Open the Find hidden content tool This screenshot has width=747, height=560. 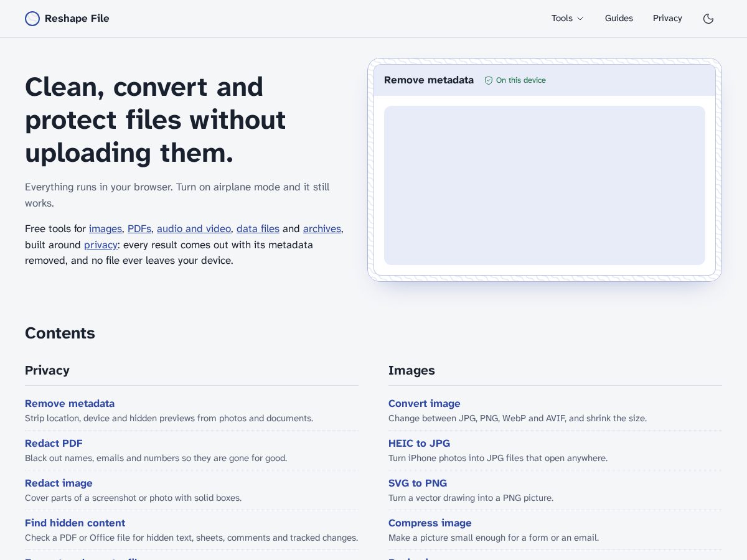tap(75, 523)
